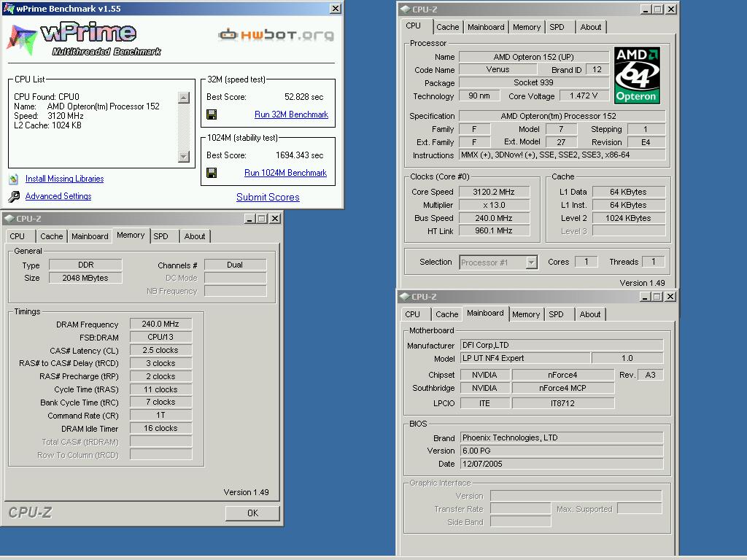The height and width of the screenshot is (560, 747).
Task: Click the CPU-Z title icon in Mainboard window
Action: (405, 297)
